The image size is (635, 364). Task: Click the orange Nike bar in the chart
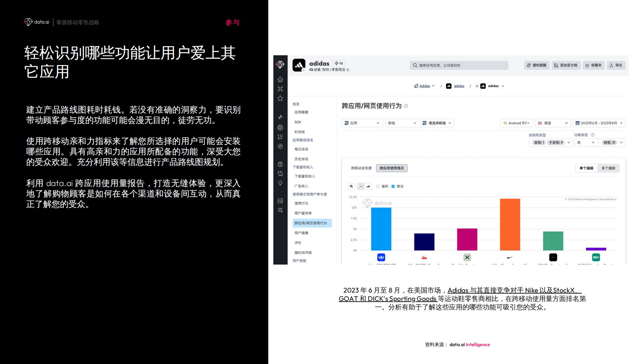[510, 224]
